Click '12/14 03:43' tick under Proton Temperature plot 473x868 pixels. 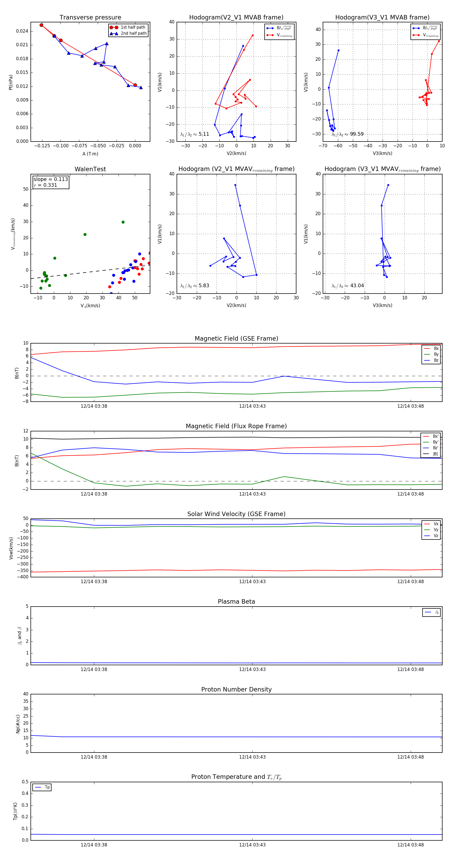pyautogui.click(x=252, y=845)
